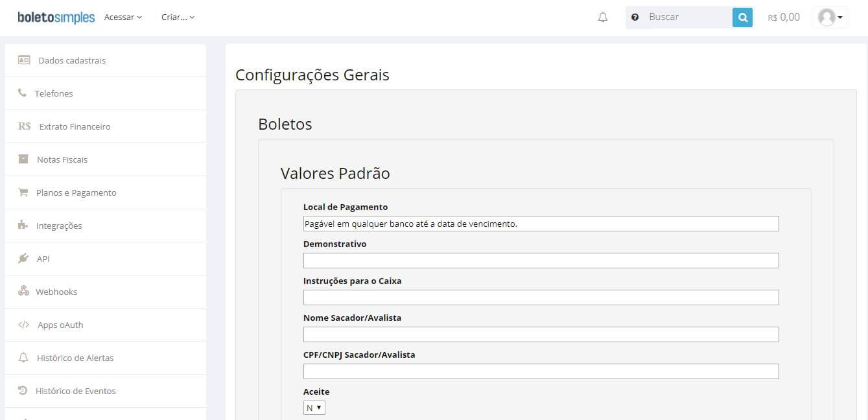Open Planos e Pagamento
This screenshot has width=868, height=420.
click(106, 192)
